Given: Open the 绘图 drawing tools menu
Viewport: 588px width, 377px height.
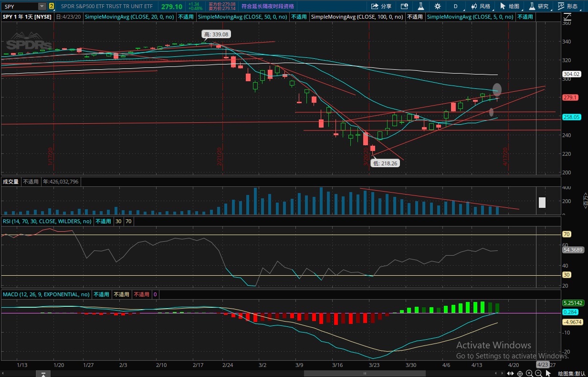Looking at the screenshot, I should point(510,6).
